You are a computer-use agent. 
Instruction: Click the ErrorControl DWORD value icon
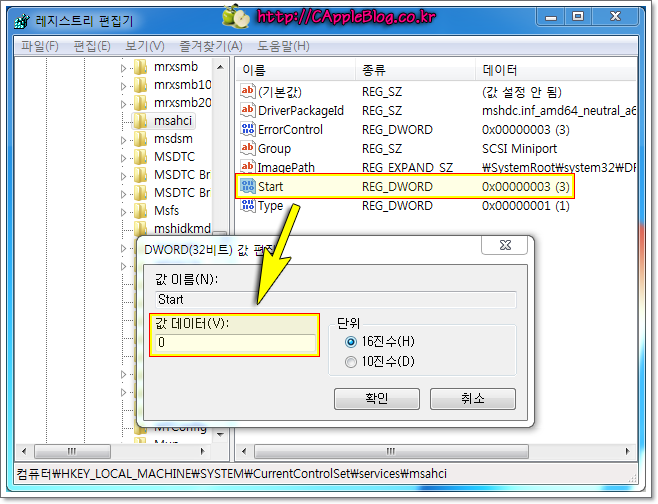[248, 129]
